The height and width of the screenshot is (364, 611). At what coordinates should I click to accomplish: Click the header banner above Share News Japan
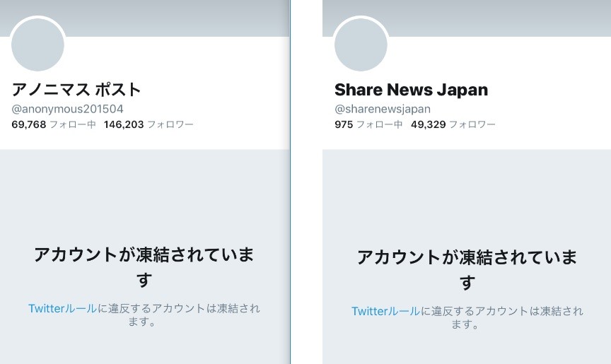[x=495, y=18]
